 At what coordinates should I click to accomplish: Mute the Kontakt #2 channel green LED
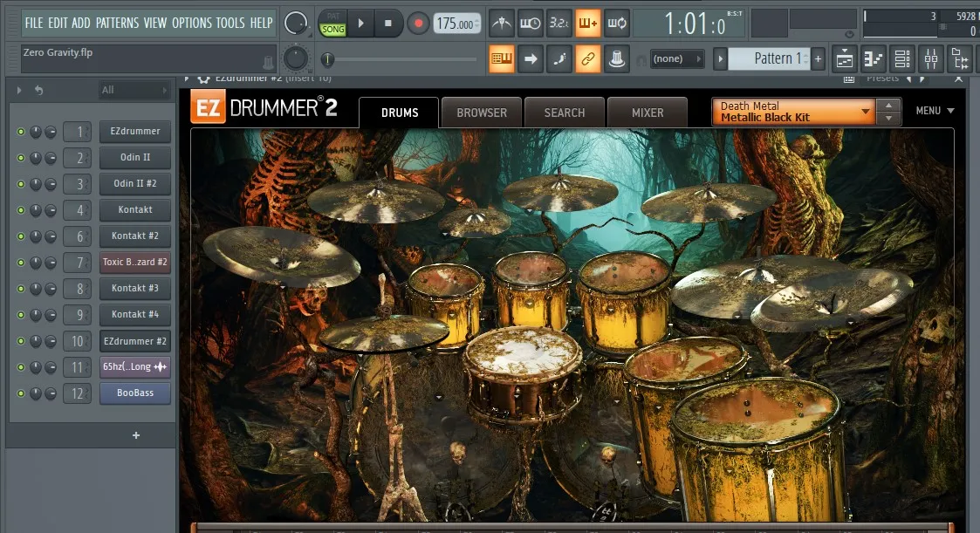(x=21, y=236)
